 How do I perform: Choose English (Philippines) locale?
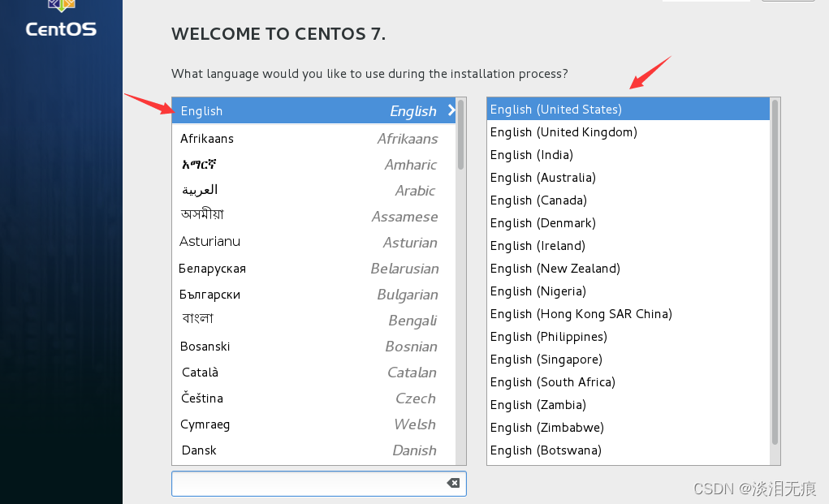[x=628, y=337]
